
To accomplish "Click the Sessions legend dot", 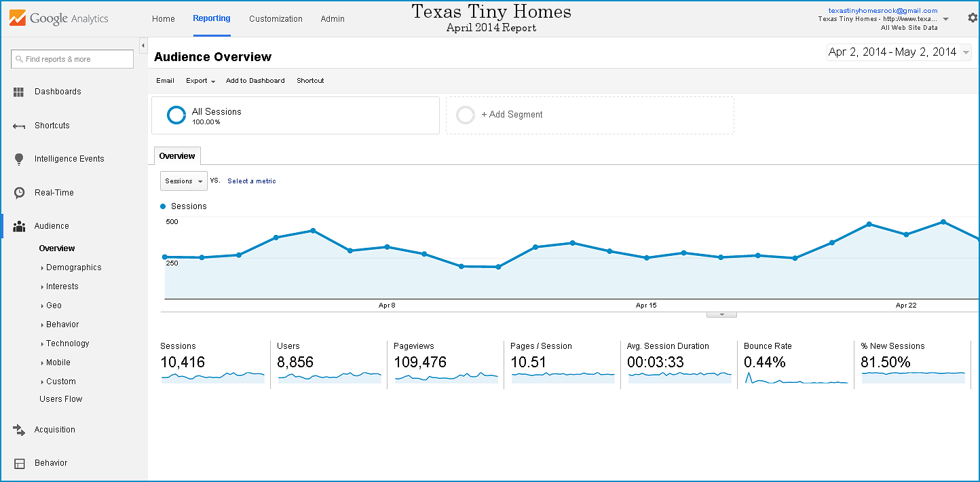I will click(x=163, y=206).
